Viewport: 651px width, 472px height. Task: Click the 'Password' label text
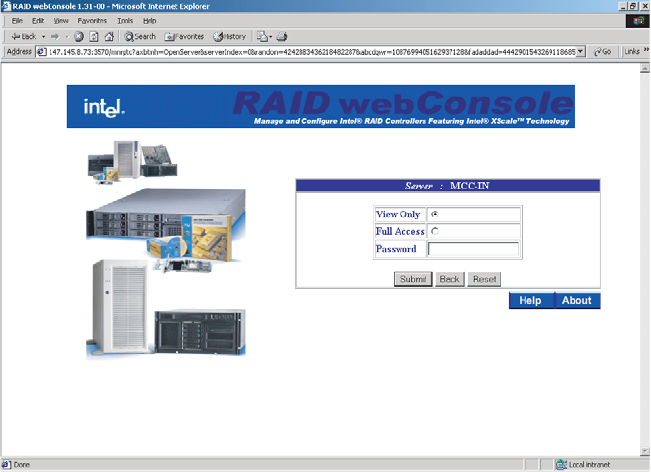(396, 249)
